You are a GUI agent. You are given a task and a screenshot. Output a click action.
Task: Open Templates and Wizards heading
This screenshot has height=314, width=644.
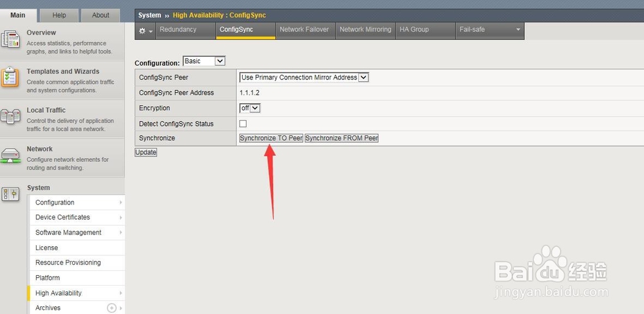(63, 71)
